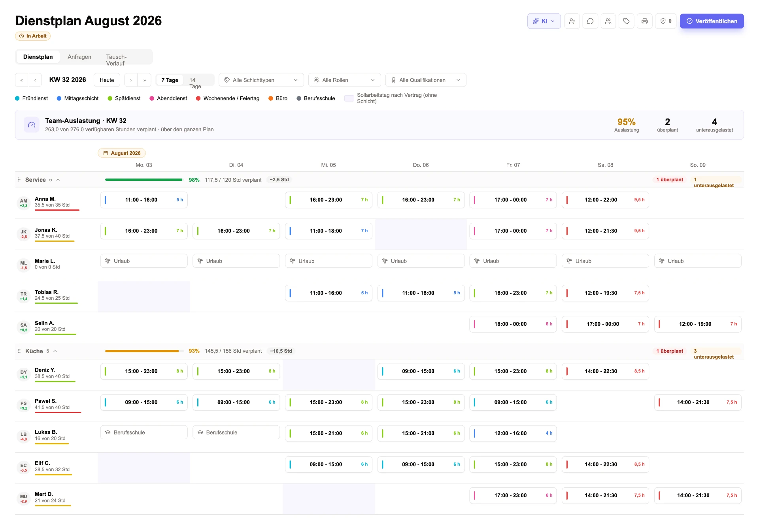Click Lukas B. avatar LB
The width and height of the screenshot is (759, 532).
pyautogui.click(x=24, y=436)
